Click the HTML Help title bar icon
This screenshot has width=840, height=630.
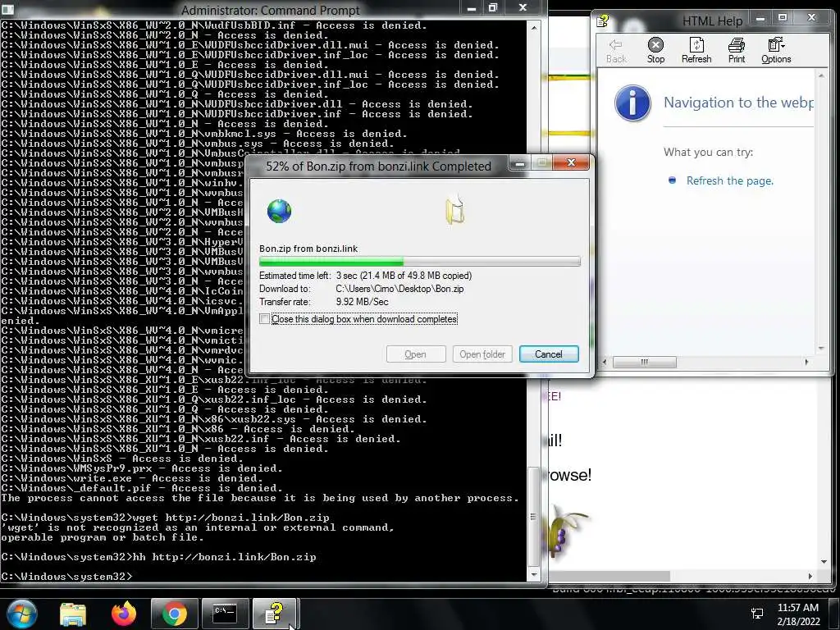click(x=603, y=21)
